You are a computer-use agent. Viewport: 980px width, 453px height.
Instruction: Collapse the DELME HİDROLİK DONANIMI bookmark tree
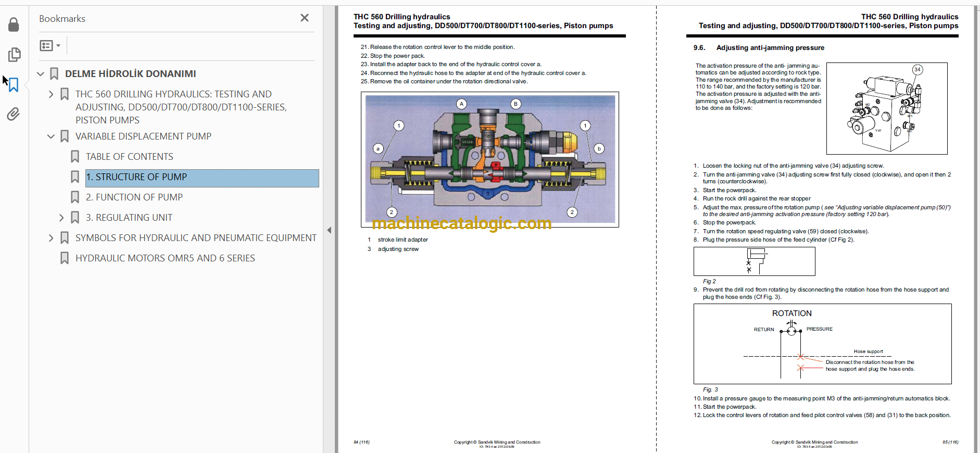point(41,74)
